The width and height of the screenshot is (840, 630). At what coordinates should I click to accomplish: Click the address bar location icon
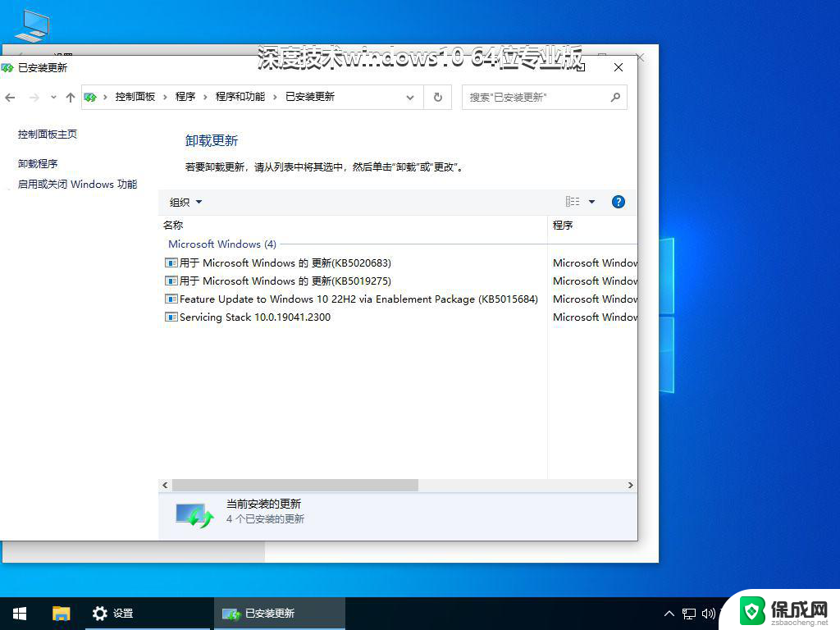point(90,97)
